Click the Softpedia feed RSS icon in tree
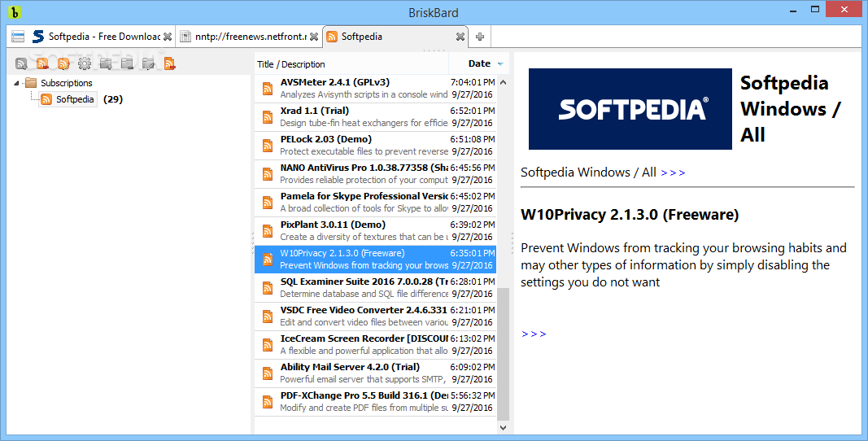868x441 pixels. (46, 100)
